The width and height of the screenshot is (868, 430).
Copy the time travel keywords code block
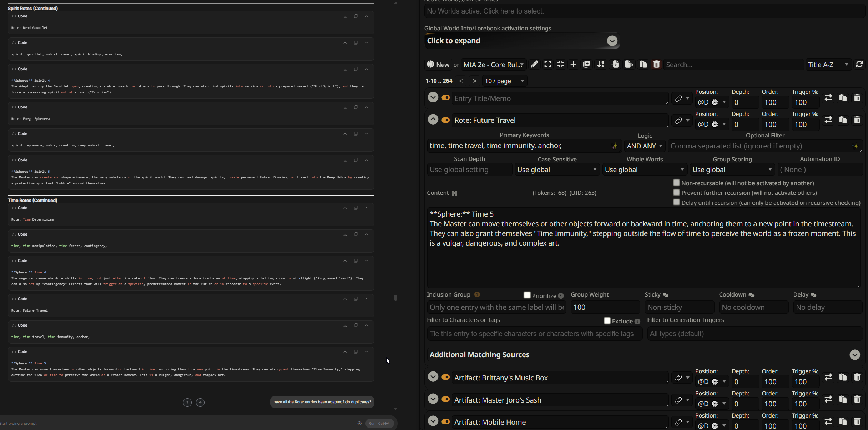click(356, 325)
